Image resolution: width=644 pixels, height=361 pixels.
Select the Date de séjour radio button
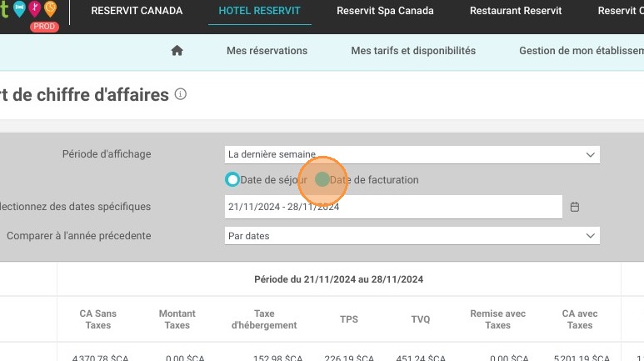[232, 180]
